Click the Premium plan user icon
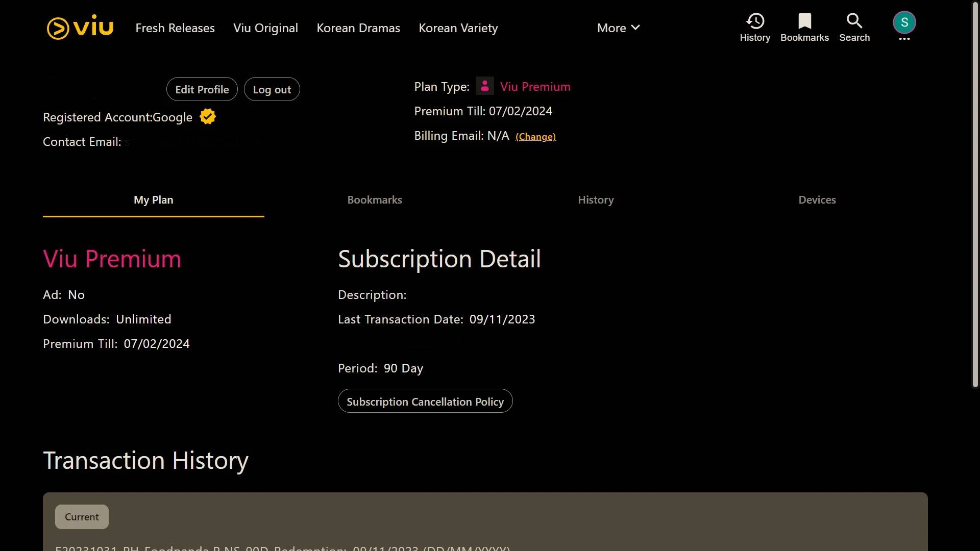This screenshot has height=551, width=980. [x=484, y=86]
